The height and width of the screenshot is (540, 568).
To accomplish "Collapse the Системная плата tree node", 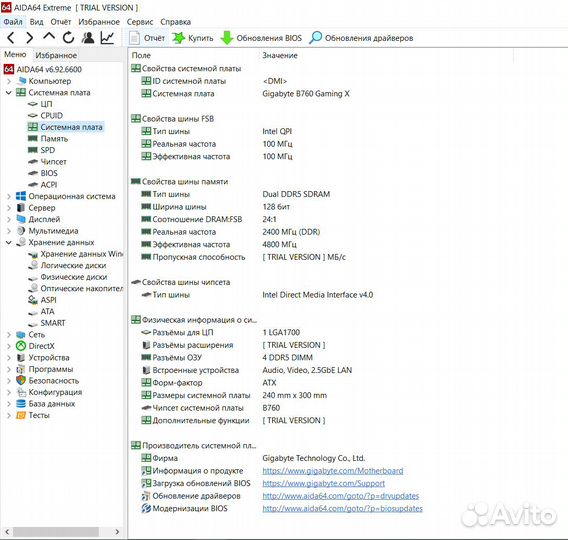I will click(x=9, y=93).
